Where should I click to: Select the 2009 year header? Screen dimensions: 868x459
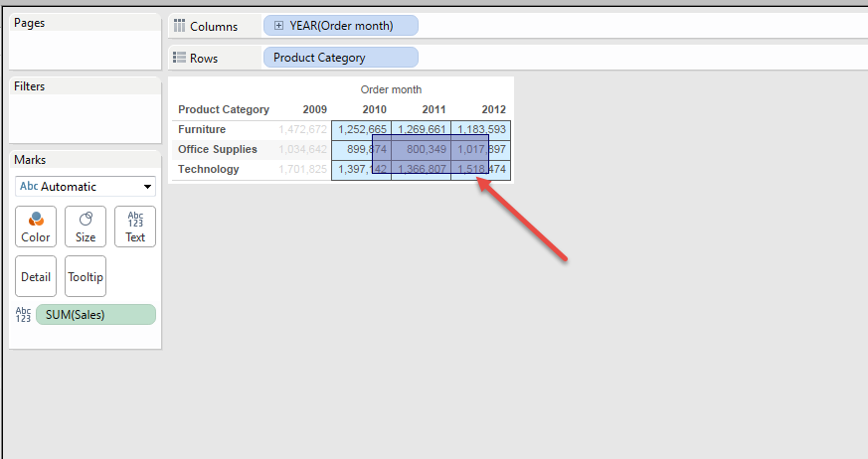click(x=315, y=109)
